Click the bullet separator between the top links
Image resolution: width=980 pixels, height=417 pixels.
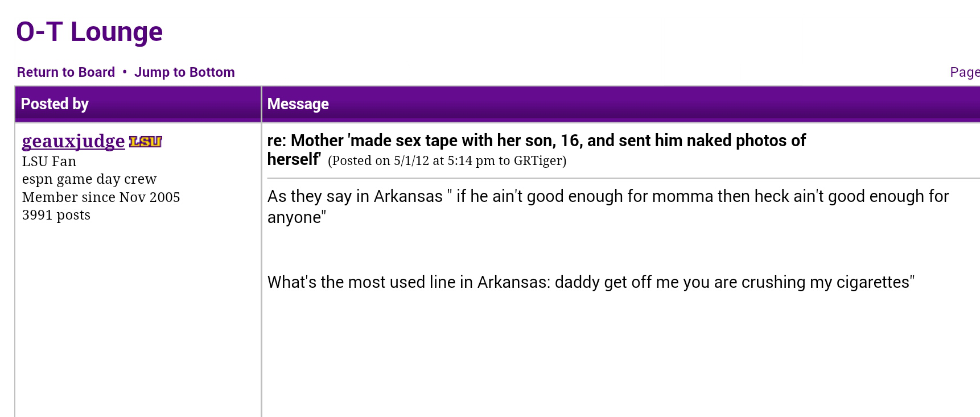(125, 72)
